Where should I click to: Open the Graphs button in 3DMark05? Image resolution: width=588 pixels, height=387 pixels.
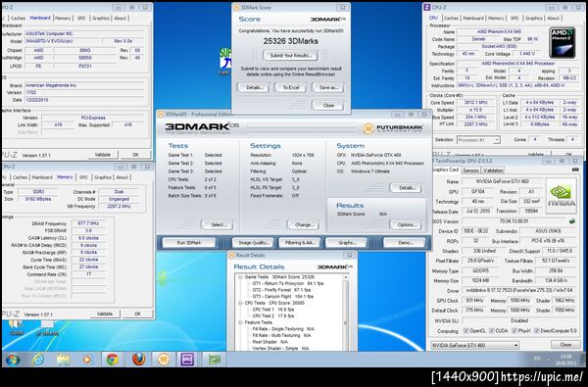point(347,243)
